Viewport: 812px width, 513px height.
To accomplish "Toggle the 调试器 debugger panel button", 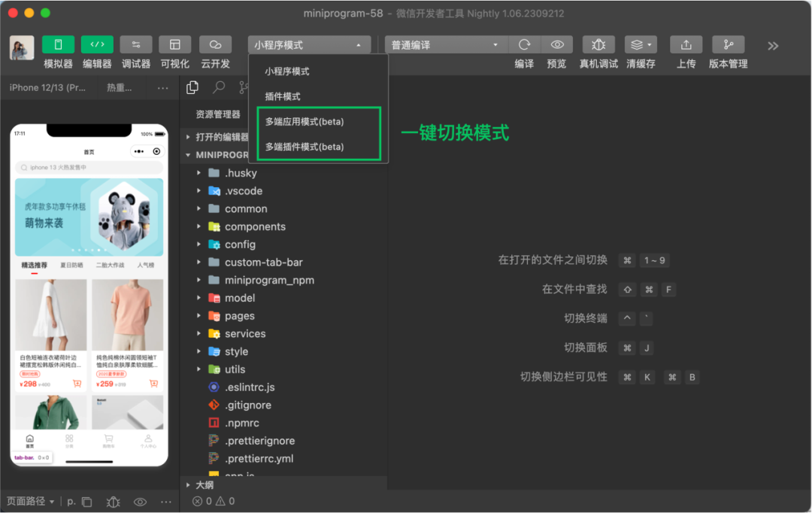I will (x=135, y=44).
